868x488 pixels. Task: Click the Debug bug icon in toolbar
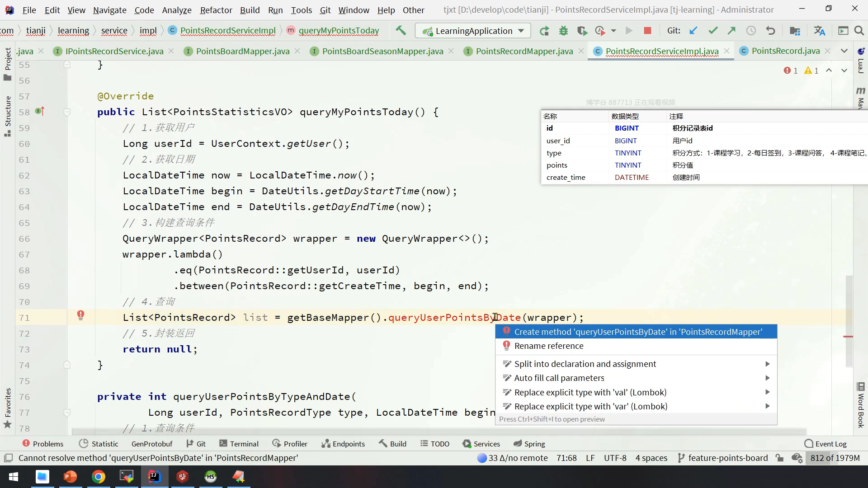click(x=563, y=31)
